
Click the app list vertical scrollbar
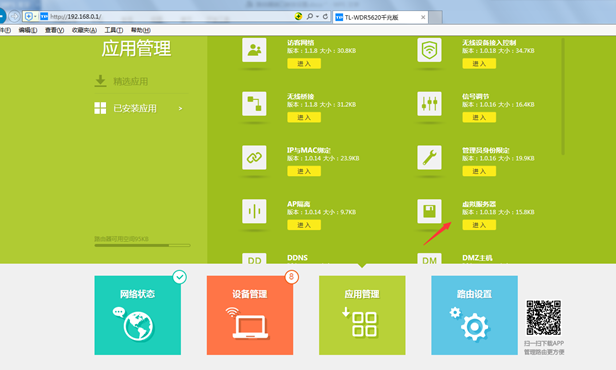[563, 96]
